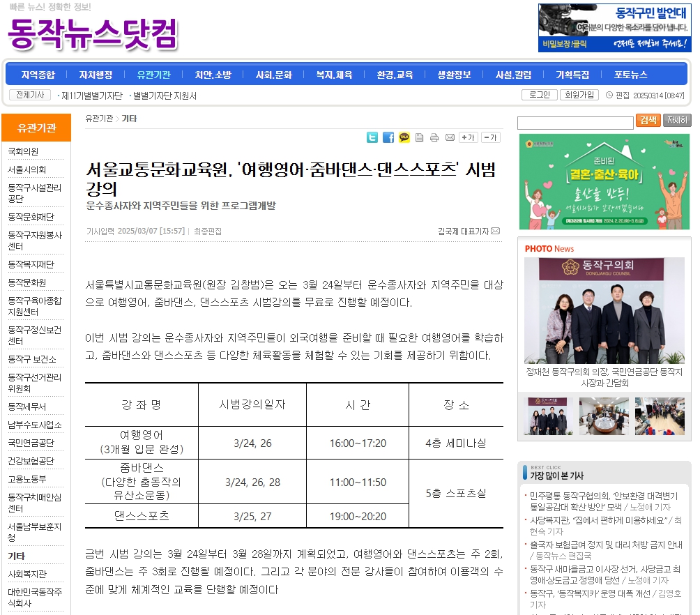Click the 자세히 advanced search button
Screen dimensions: 700x615
coord(677,120)
